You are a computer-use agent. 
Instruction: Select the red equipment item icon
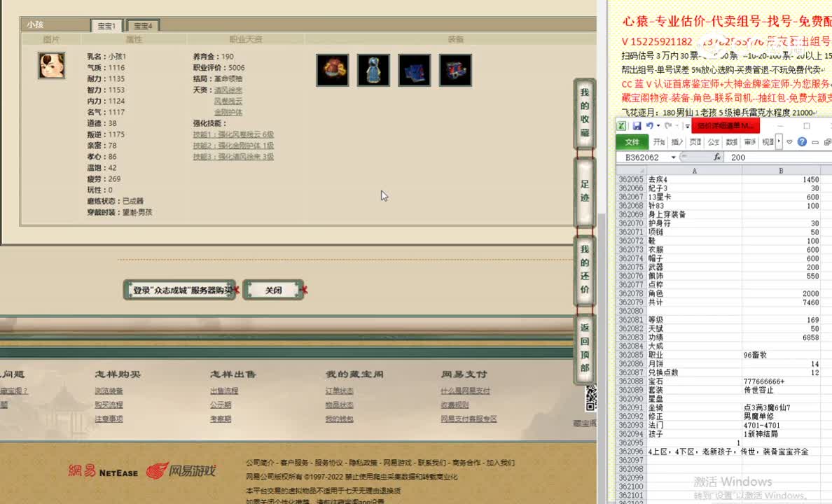[332, 69]
